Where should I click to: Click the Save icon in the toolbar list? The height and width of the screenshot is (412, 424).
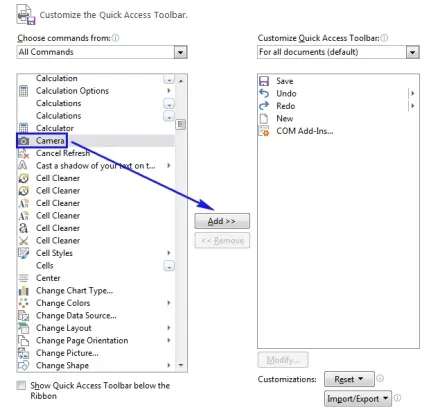click(264, 81)
